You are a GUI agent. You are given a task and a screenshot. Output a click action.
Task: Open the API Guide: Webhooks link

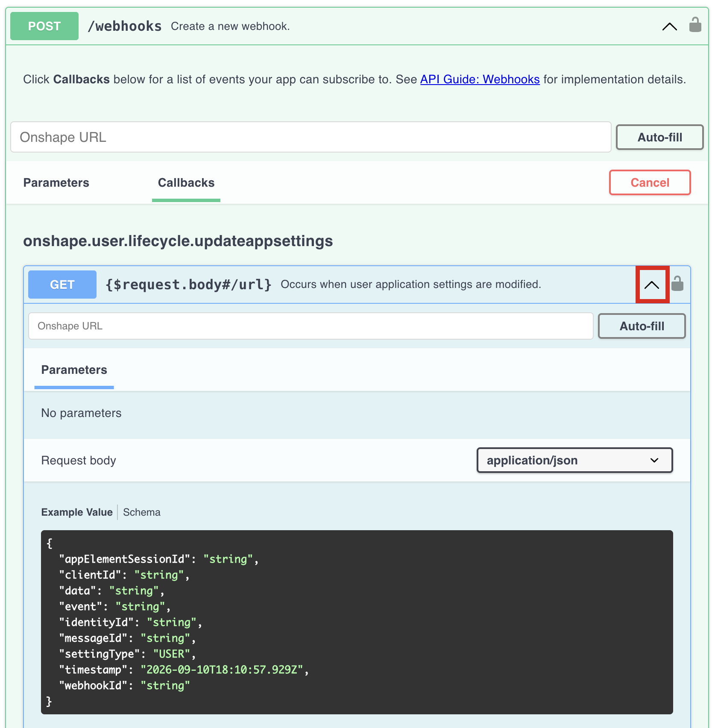coord(480,79)
